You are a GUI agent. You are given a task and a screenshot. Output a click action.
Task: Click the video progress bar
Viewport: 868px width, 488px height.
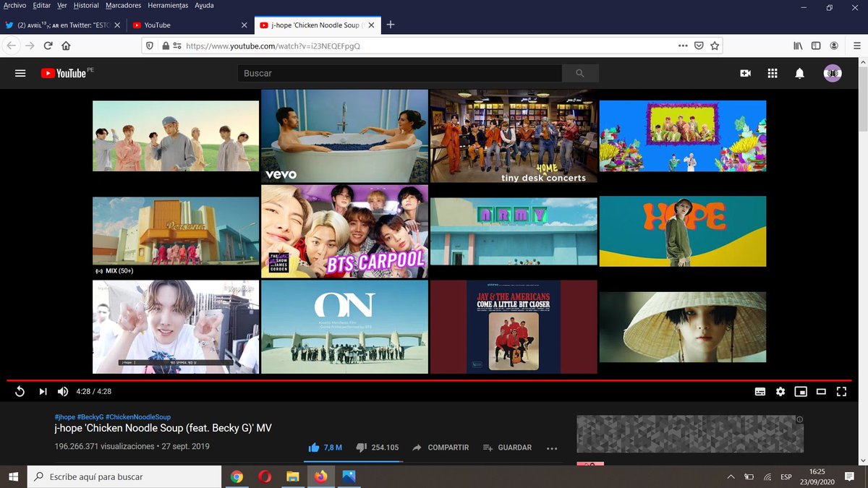tap(429, 380)
